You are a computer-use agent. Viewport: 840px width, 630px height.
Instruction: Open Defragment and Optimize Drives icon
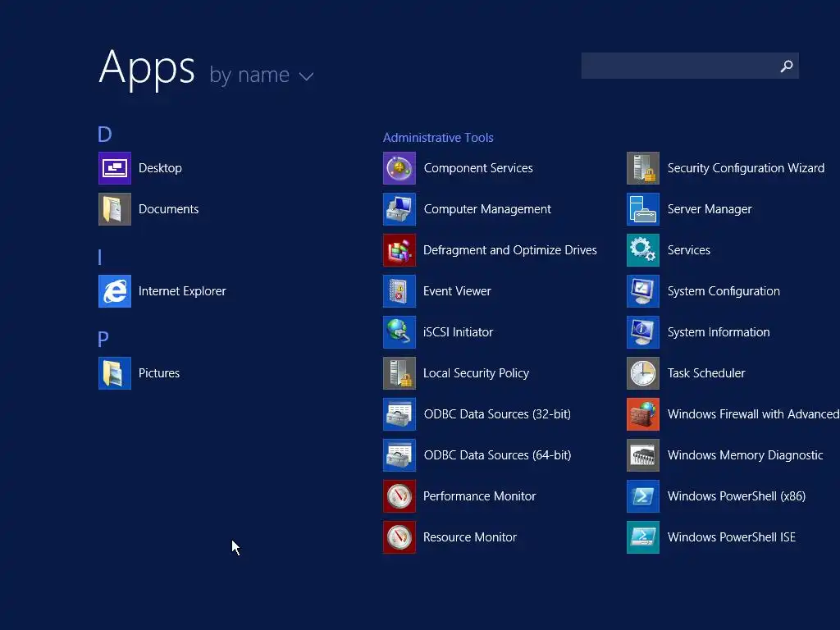tap(399, 250)
